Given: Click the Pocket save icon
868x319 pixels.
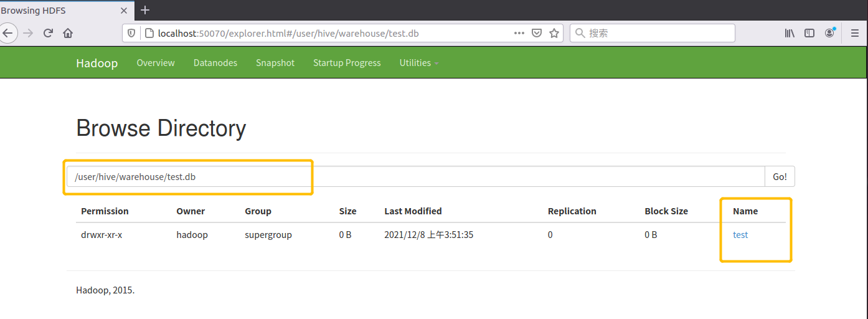Looking at the screenshot, I should (x=536, y=33).
